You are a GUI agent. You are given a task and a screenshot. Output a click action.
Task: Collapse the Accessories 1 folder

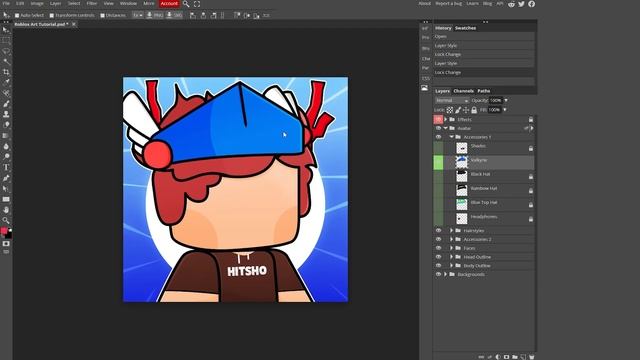452,137
